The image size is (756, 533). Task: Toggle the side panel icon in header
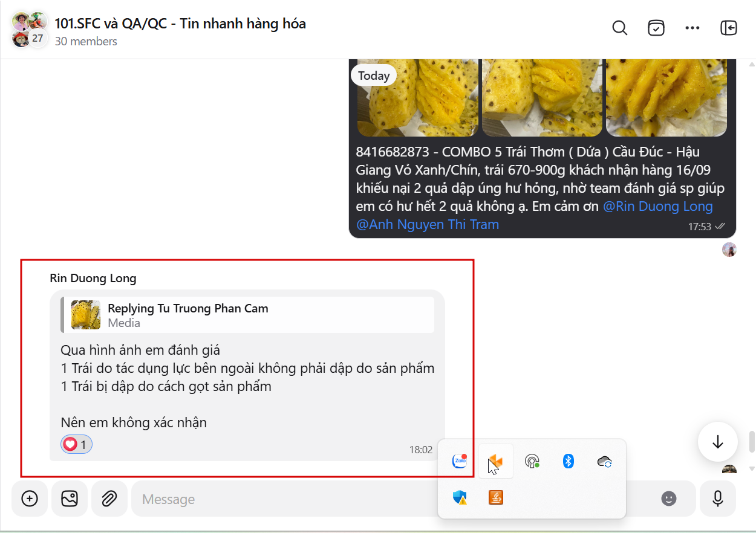coord(729,28)
